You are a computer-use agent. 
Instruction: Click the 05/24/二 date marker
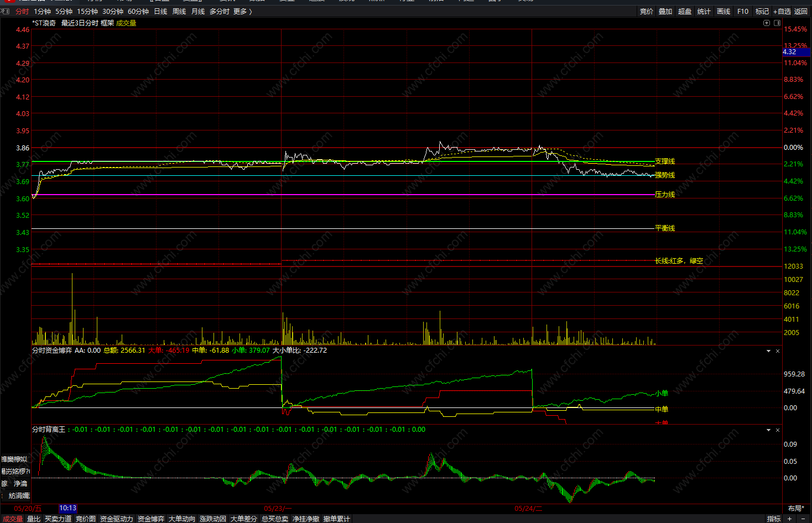[529, 509]
